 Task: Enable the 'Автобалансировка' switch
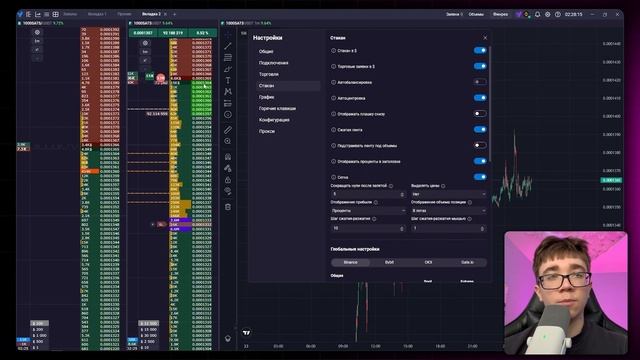(x=480, y=82)
